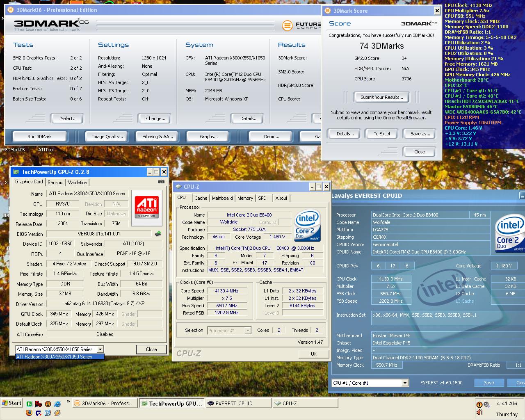
Task: Switch to 3DMark06 via taskbar button
Action: pos(105,404)
